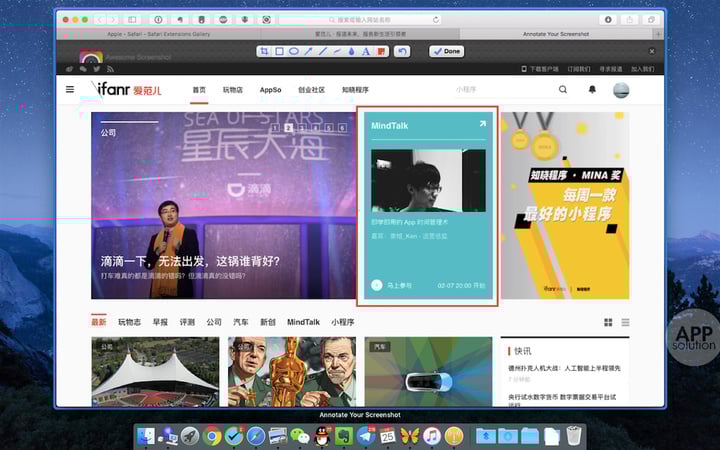Select the rectangle shape tool
Viewport: 720px width, 450px height.
click(279, 51)
